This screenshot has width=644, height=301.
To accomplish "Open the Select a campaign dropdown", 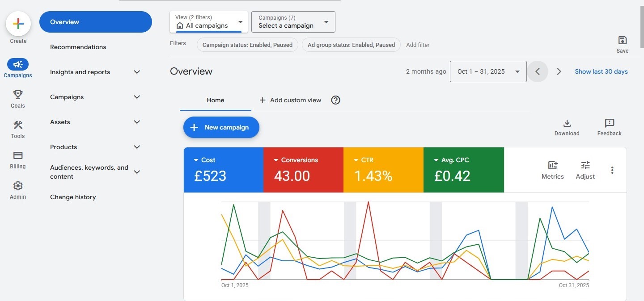I will point(293,22).
